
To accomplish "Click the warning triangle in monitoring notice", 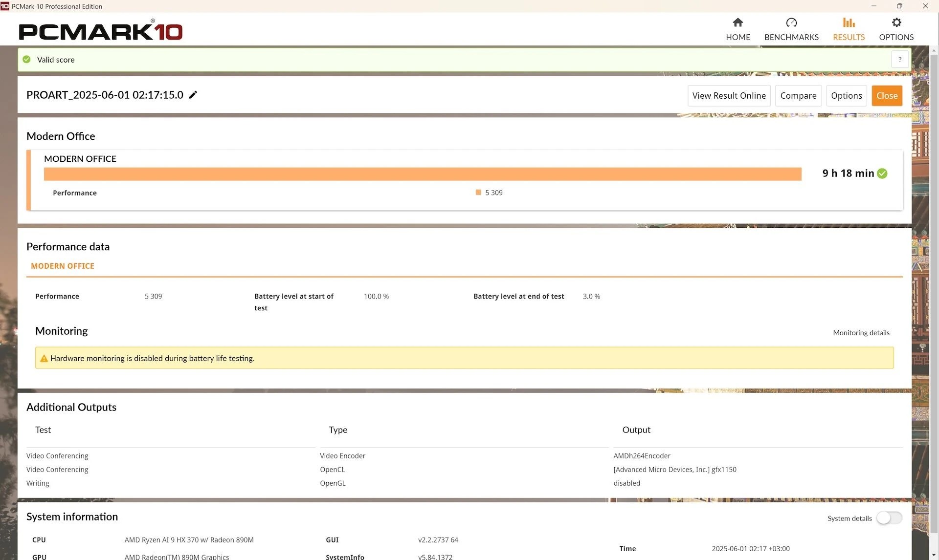I will tap(44, 359).
